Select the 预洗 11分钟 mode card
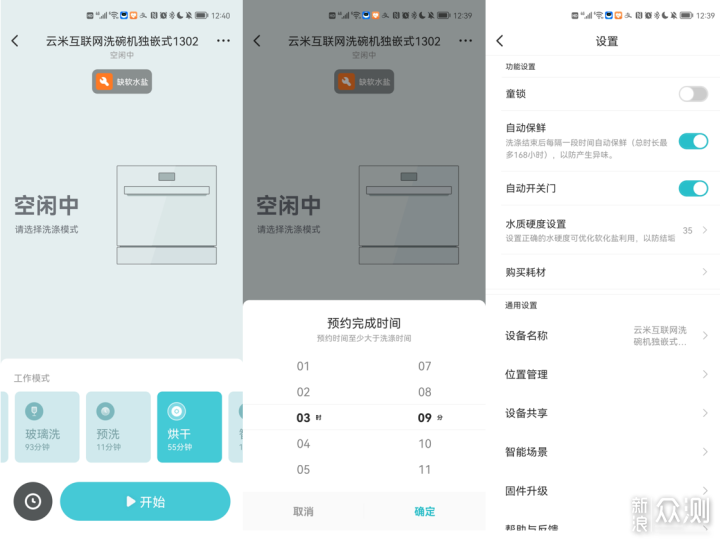Screen dimensions: 720x542 click(x=118, y=427)
